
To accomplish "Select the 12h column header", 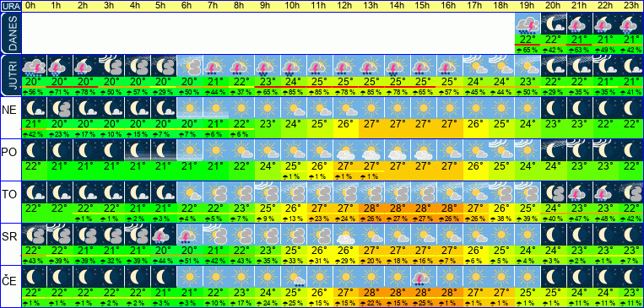I will point(345,6).
